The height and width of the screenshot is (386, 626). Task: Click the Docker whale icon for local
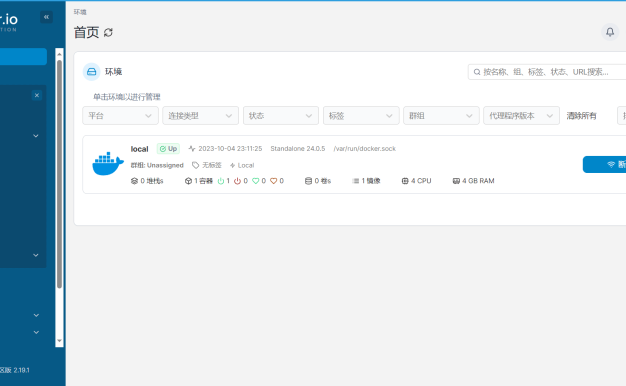click(108, 164)
